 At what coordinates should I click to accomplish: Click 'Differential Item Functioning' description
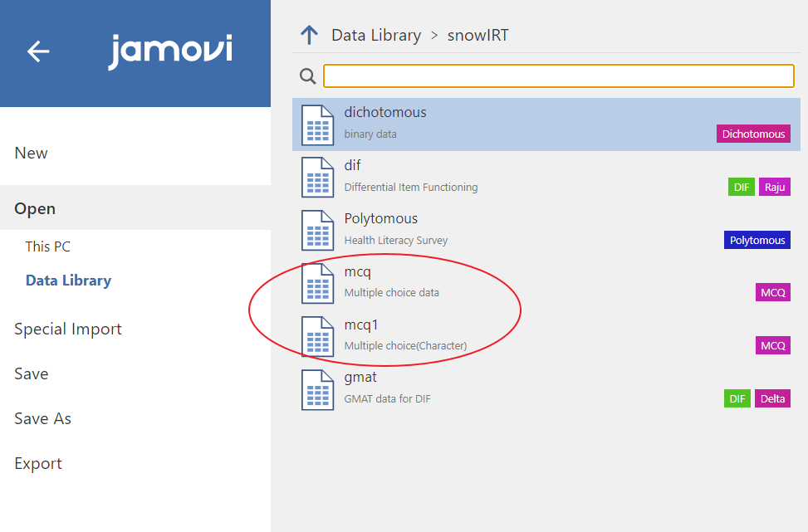point(411,187)
